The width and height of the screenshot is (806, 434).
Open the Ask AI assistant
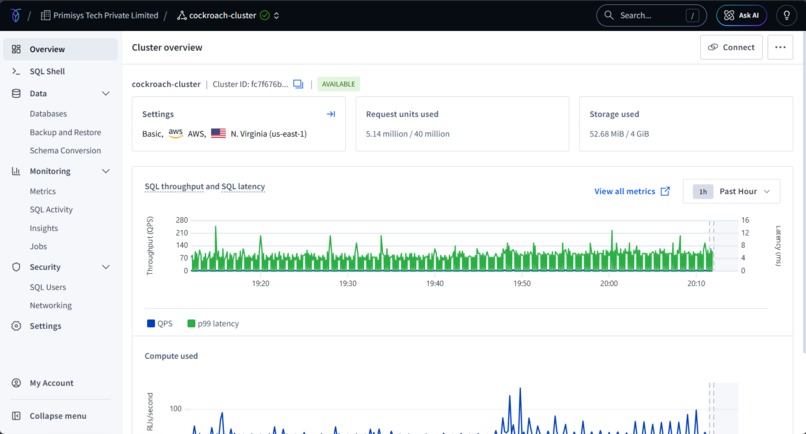tap(741, 15)
